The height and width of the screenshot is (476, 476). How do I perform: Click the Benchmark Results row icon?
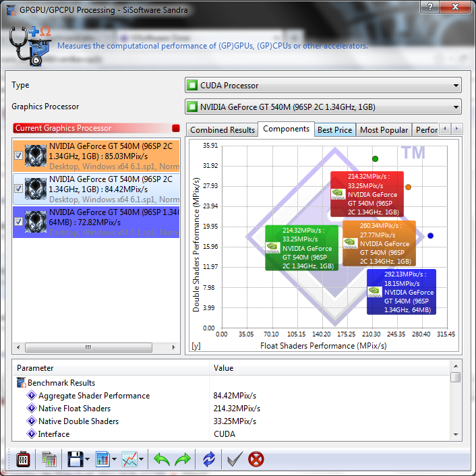[x=22, y=382]
